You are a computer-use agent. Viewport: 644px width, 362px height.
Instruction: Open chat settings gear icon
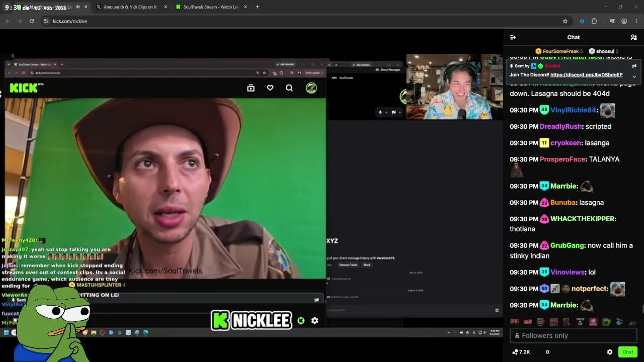pyautogui.click(x=610, y=352)
